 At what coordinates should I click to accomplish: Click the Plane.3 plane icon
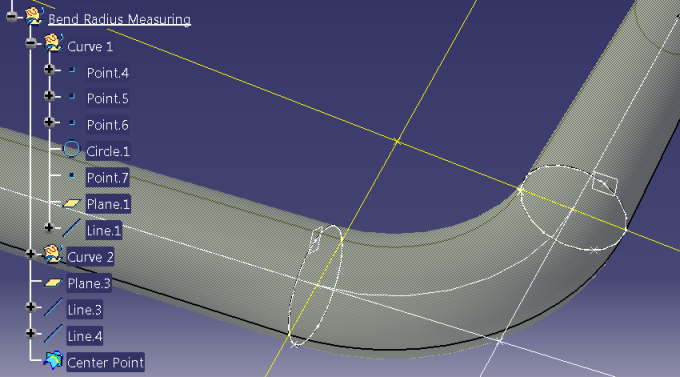(x=53, y=283)
